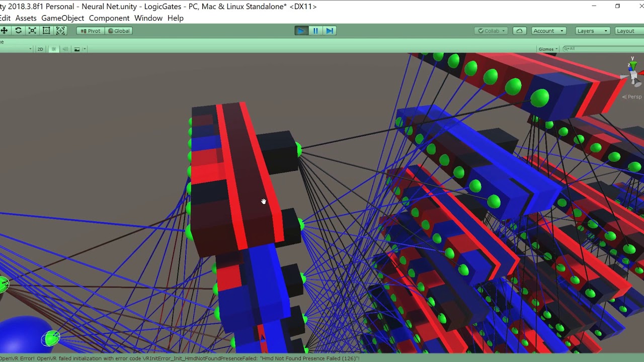The height and width of the screenshot is (362, 644).
Task: Open Unity cloud services panel
Action: (x=519, y=31)
